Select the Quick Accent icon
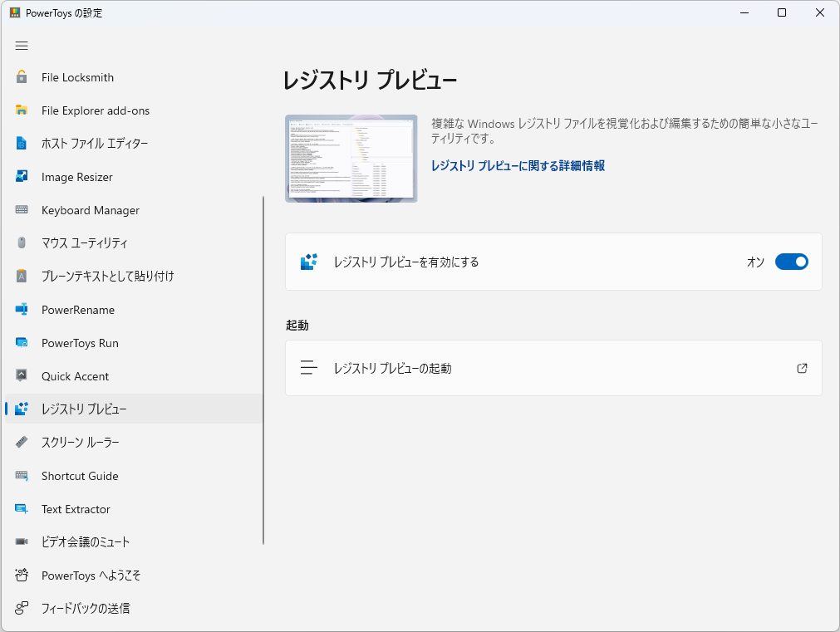The height and width of the screenshot is (632, 840). (x=22, y=376)
